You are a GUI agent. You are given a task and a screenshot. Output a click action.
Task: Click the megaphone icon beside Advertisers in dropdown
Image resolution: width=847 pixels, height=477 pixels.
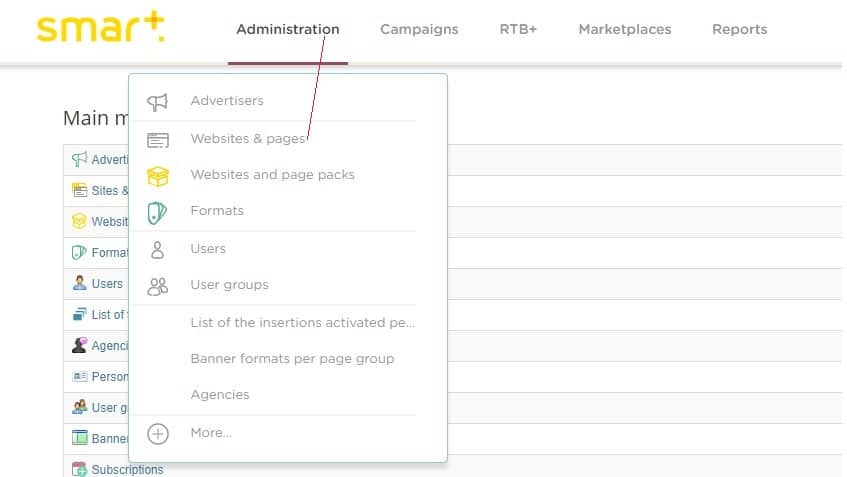[x=157, y=101]
